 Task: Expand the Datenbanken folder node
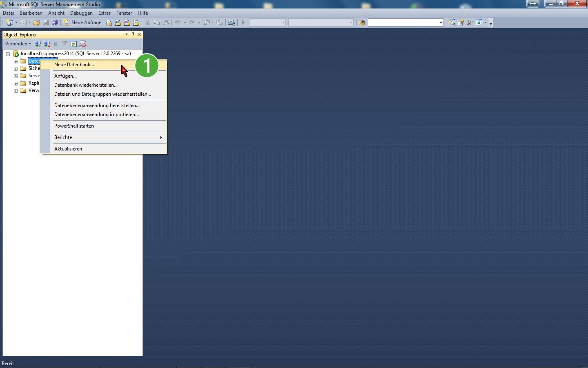[x=16, y=61]
